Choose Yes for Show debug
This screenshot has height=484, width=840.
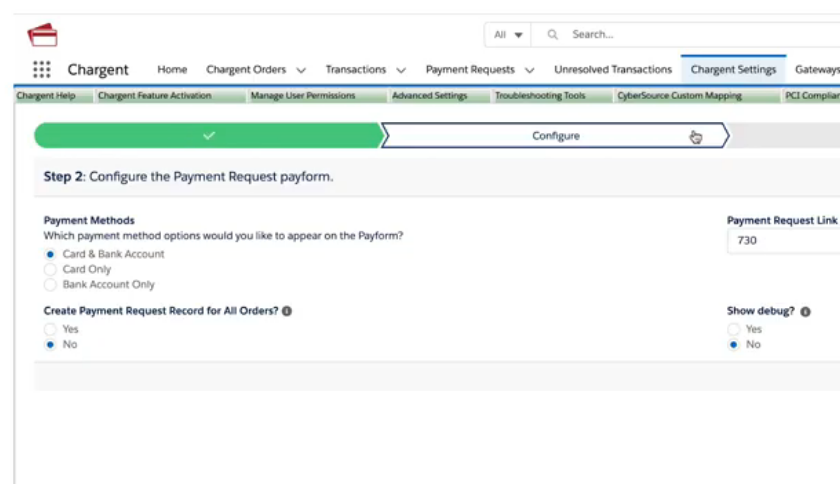734,329
